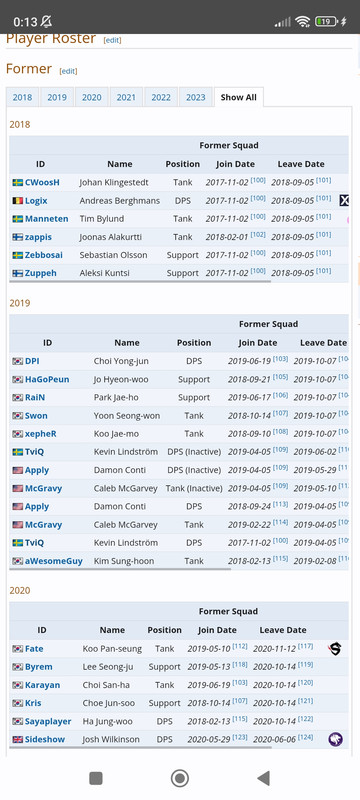
Task: Open aWesomeGuy player page
Action: pos(54,561)
